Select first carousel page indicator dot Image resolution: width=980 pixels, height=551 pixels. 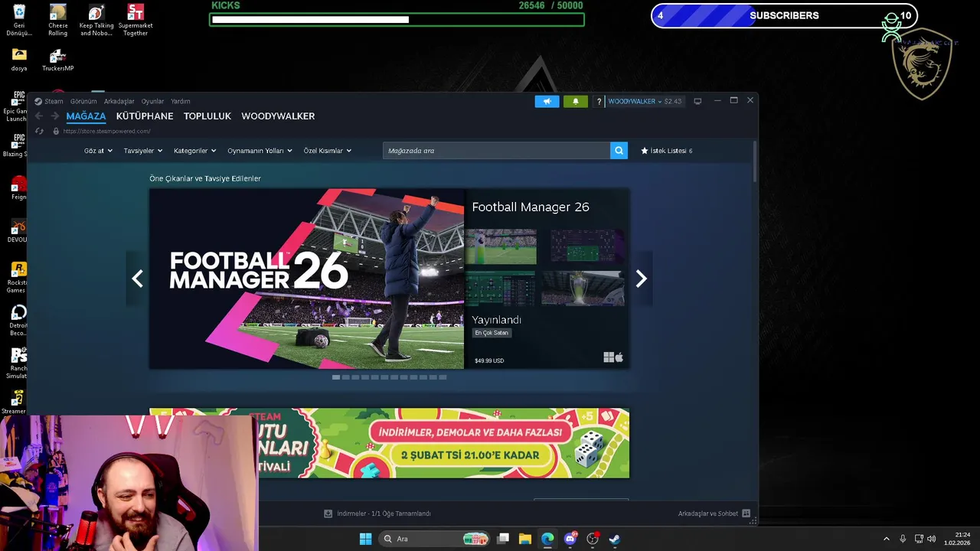point(336,377)
